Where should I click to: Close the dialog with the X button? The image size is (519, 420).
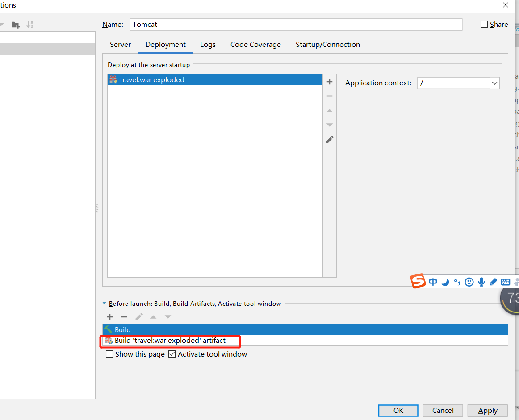point(506,5)
